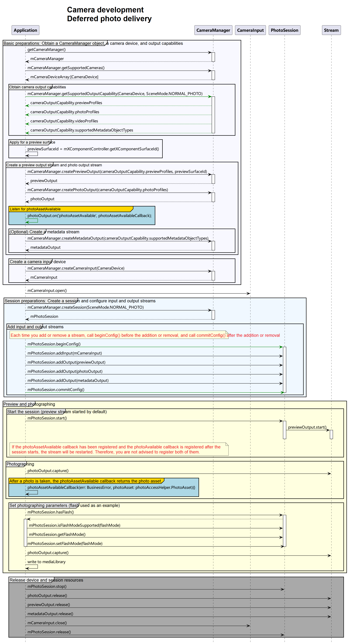This screenshot has height=644, width=348.
Task: Click 'mPhotoSession.hasFlash()' message
Action: pos(51,512)
